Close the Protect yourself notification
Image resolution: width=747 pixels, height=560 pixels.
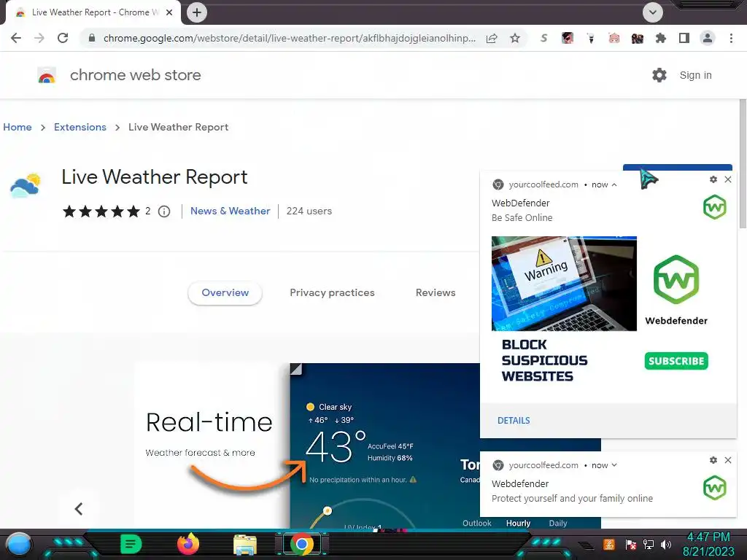pos(728,460)
